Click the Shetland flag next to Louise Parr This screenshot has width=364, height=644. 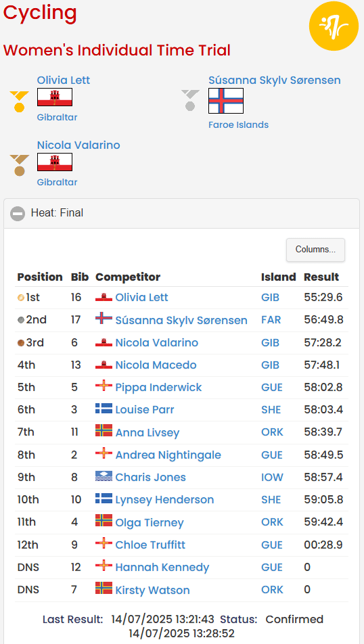104,409
